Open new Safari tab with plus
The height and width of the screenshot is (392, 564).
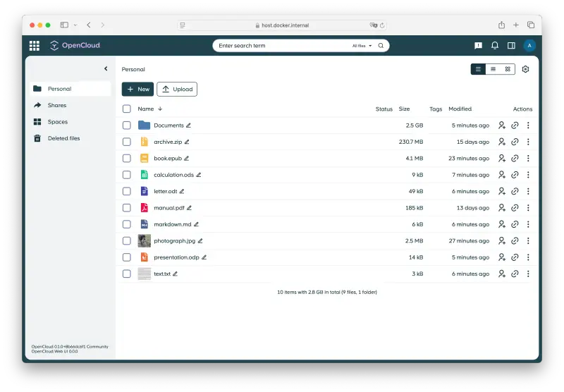pos(516,25)
